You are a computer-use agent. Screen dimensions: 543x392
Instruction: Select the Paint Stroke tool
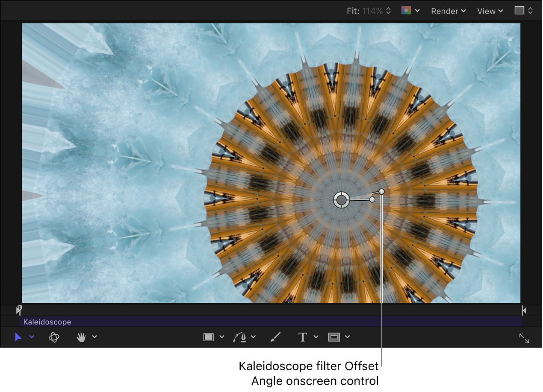pos(275,337)
